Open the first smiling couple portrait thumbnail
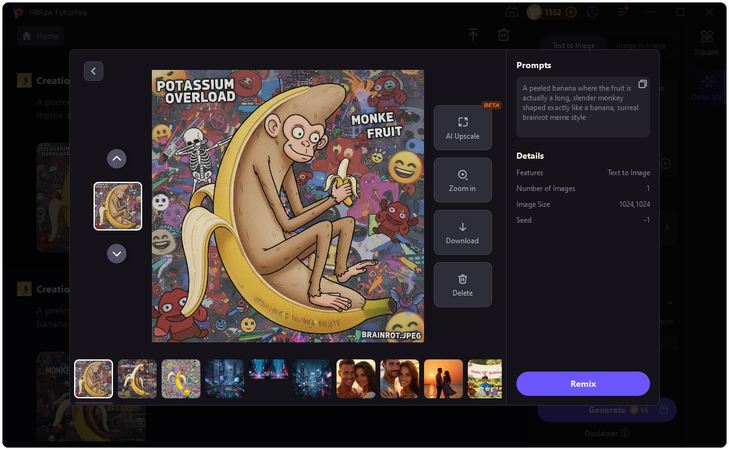The width and height of the screenshot is (729, 450). 356,379
